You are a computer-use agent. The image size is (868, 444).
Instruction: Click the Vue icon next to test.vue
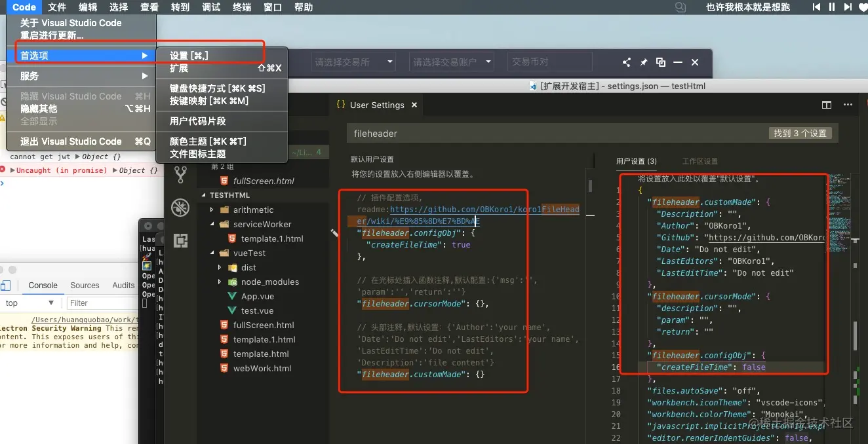pos(231,311)
